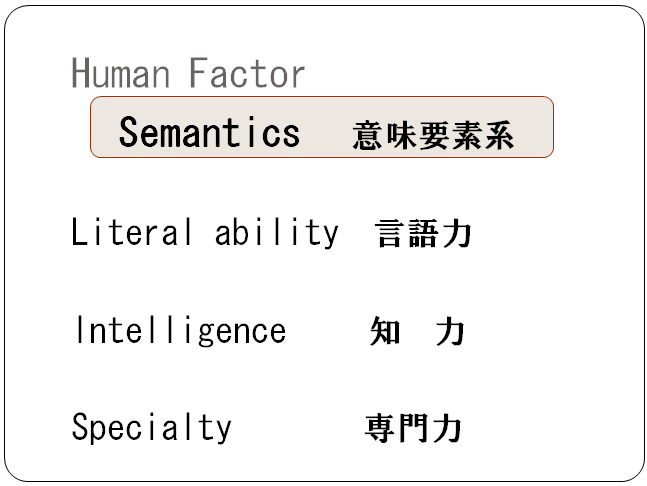Click the "Intelligence" label
This screenshot has width=647, height=486.
tap(180, 330)
